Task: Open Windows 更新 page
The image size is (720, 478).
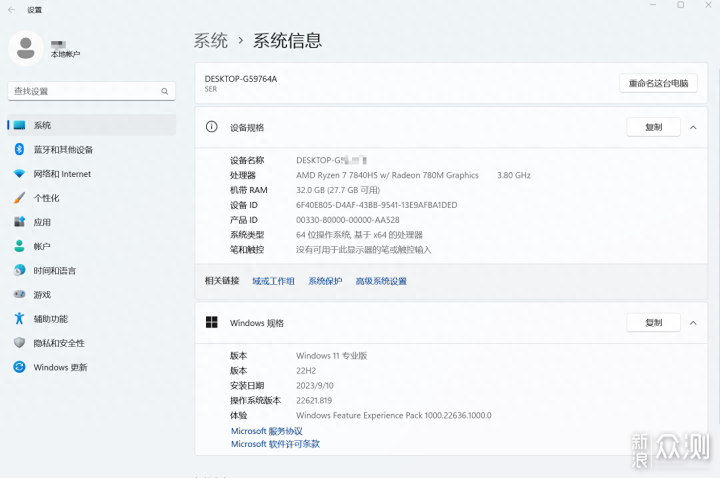Action: click(91, 367)
